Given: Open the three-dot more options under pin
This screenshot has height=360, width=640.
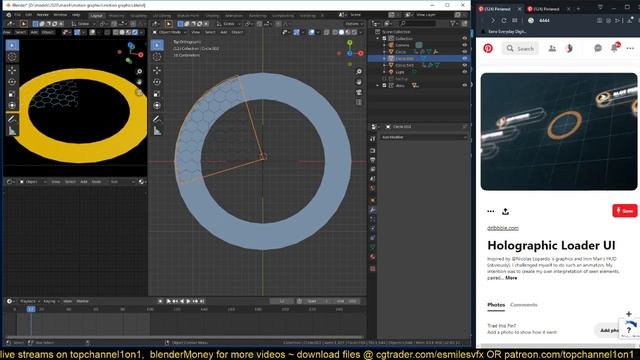Looking at the screenshot, I should (491, 211).
